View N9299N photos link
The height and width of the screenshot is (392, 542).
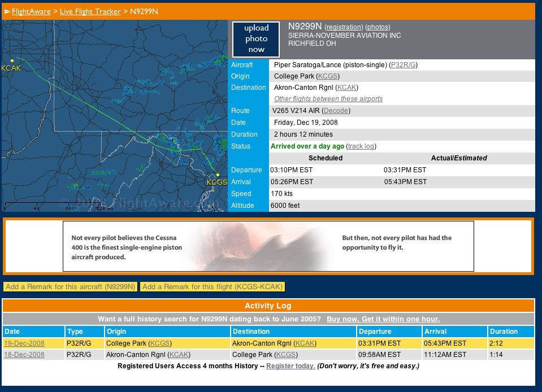pos(378,27)
